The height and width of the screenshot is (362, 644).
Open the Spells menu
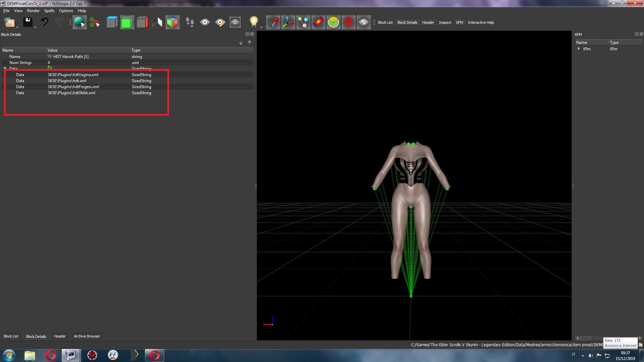point(49,11)
